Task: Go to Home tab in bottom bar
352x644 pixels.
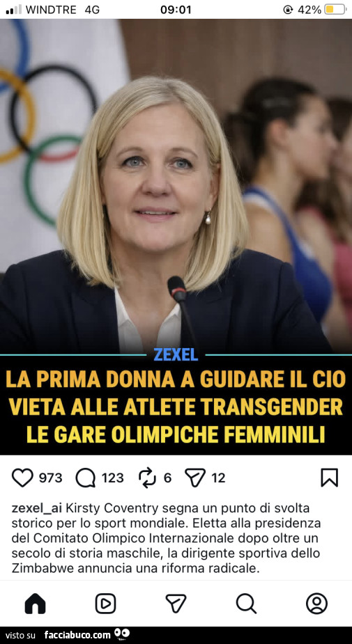Action: (36, 604)
